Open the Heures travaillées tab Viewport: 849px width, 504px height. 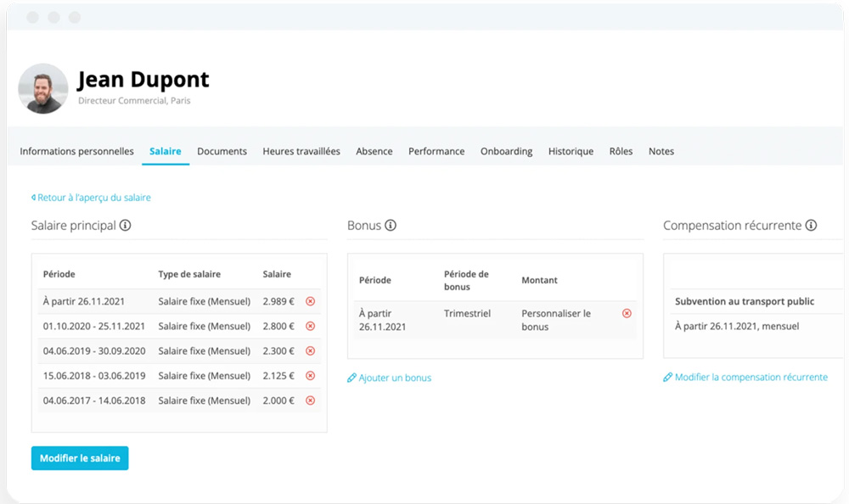(x=301, y=151)
